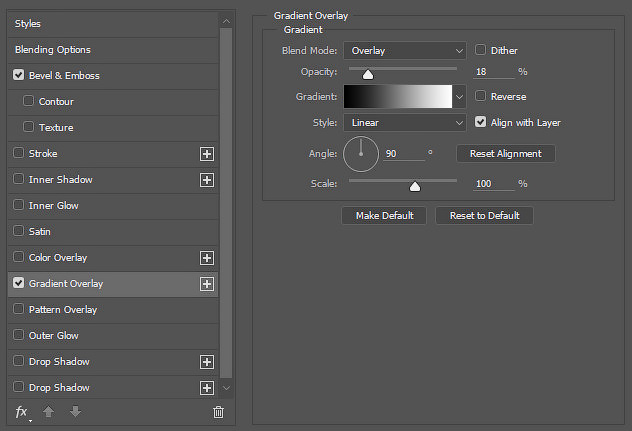
Task: Click the move effect up arrow
Action: [48, 412]
